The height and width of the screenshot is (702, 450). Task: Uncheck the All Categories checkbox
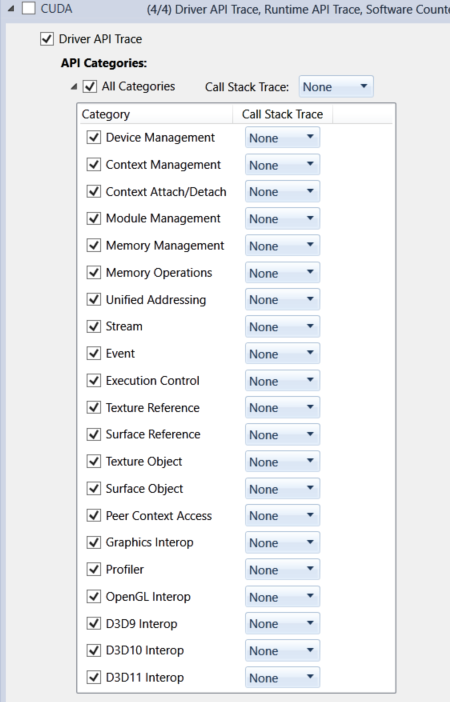coord(90,86)
